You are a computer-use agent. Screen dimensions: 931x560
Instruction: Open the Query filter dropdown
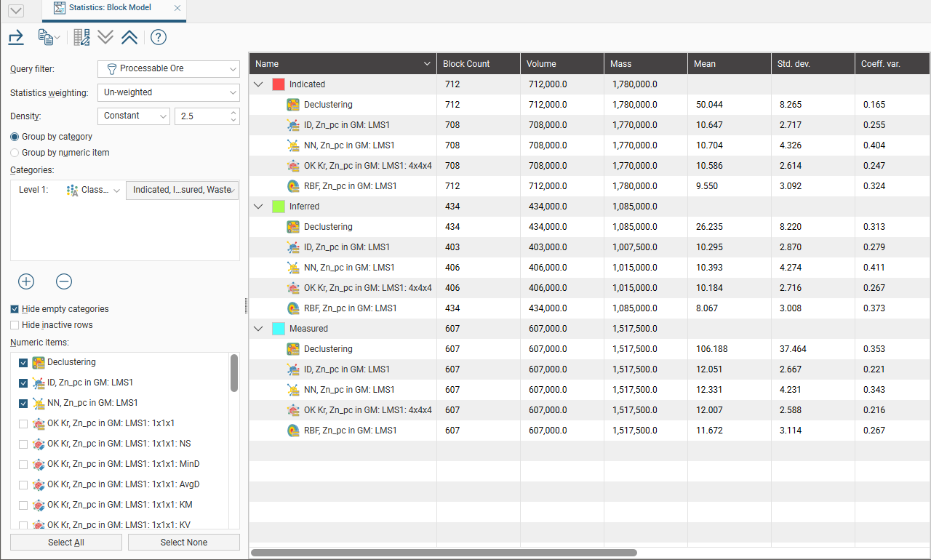pos(168,69)
